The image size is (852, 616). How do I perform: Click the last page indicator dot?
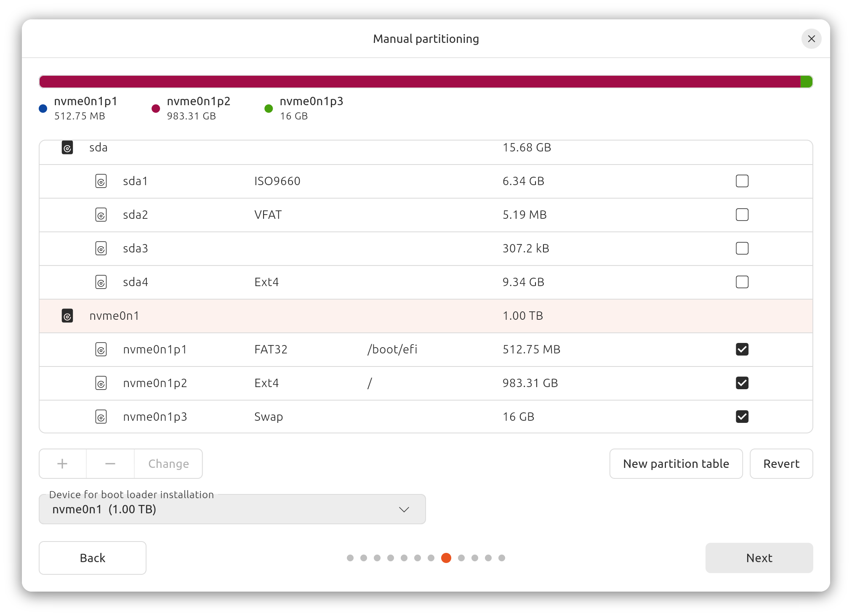coord(502,558)
